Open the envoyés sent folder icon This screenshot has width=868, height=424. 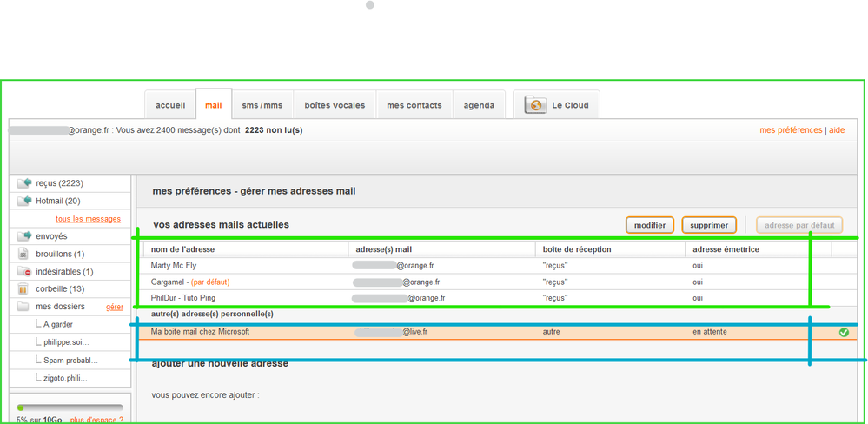pyautogui.click(x=24, y=236)
